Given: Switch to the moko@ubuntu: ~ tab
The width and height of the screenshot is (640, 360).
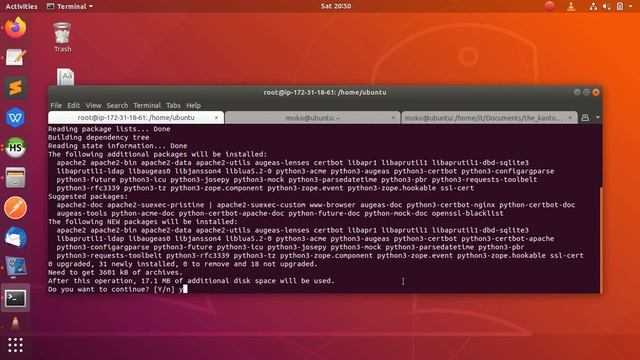Looking at the screenshot, I should click(312, 118).
